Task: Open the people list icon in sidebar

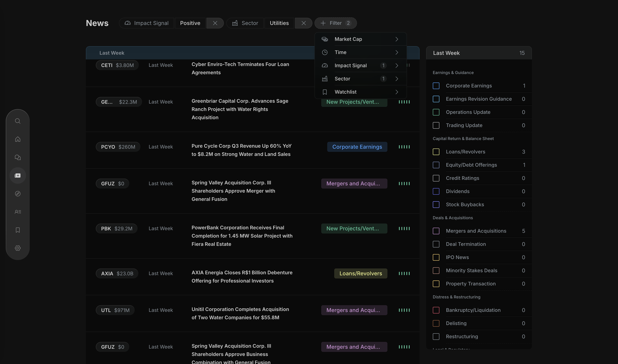Action: pos(18,212)
